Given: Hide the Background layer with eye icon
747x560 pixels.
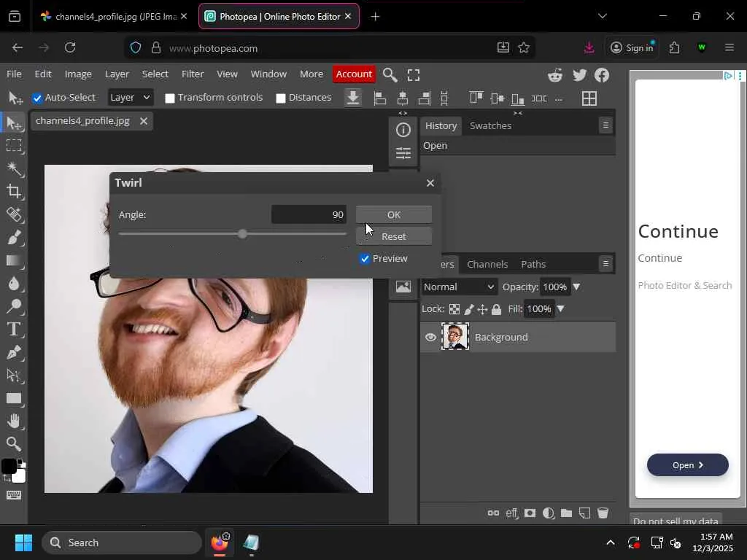Looking at the screenshot, I should coord(430,337).
